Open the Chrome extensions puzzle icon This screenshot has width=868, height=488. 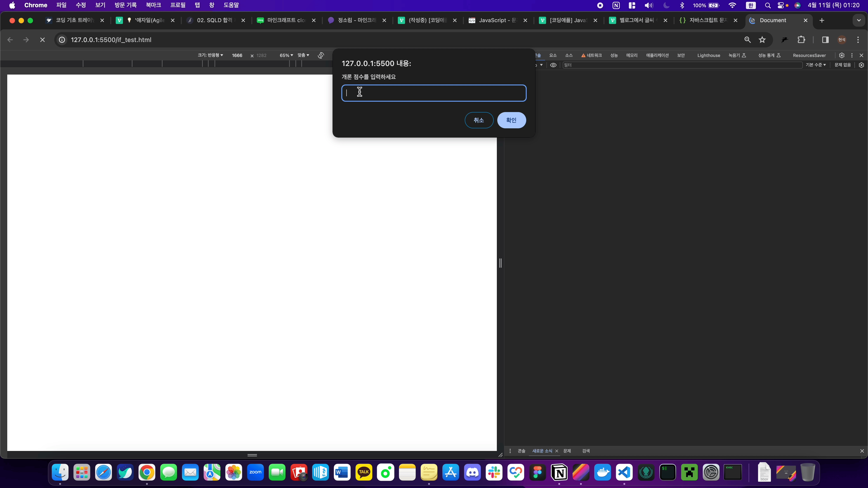801,40
